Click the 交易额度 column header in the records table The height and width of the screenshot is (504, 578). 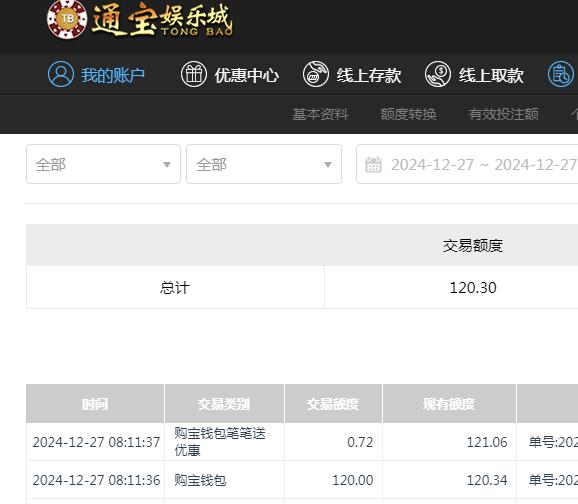333,404
